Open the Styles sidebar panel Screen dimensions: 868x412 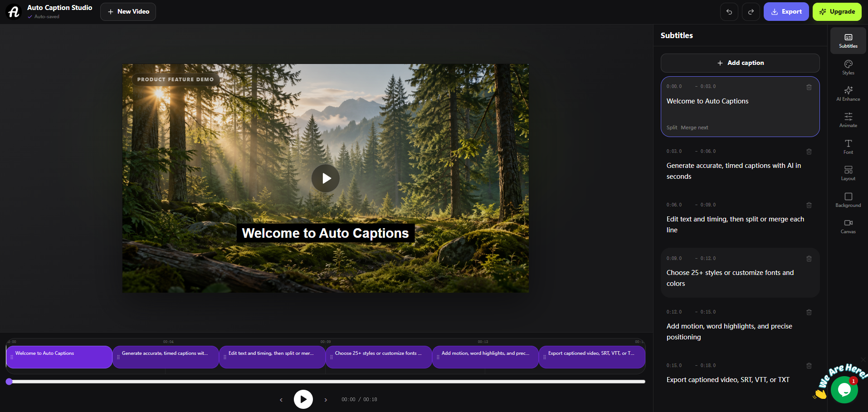coord(848,67)
